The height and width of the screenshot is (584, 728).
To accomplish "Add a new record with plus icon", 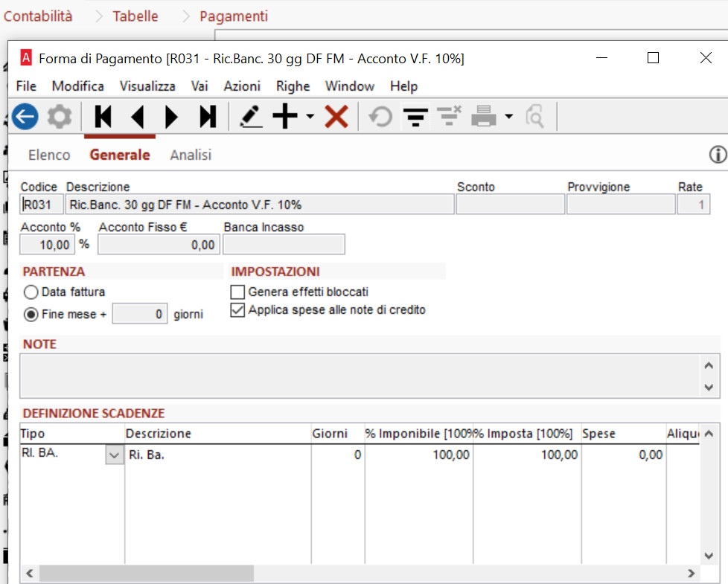I will coord(285,116).
